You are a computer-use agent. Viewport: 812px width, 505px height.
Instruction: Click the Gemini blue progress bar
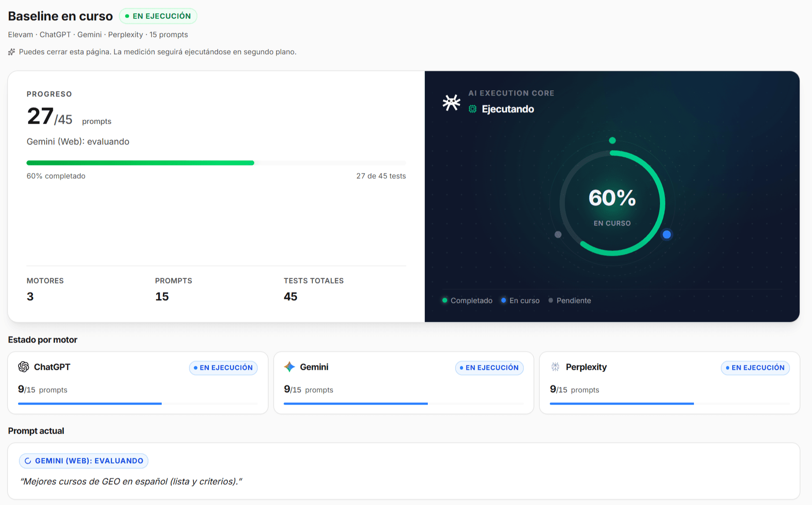click(x=404, y=403)
